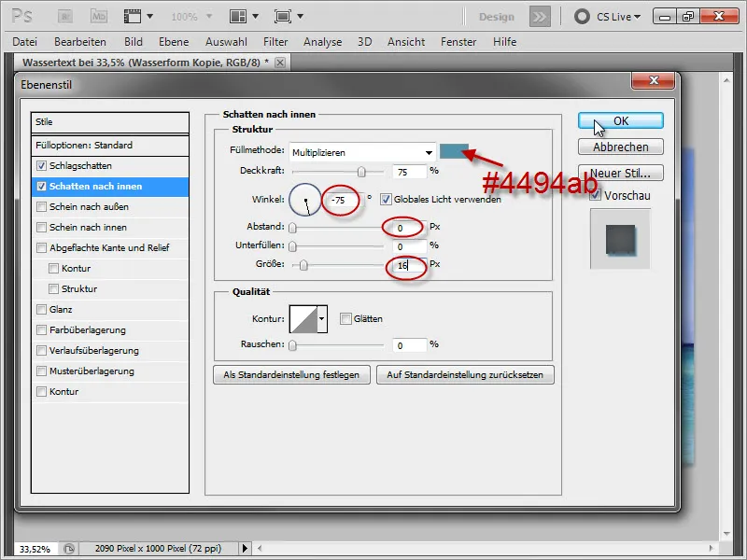Enable Musterüberlagerung checkbox
The height and width of the screenshot is (560, 747).
tap(41, 371)
